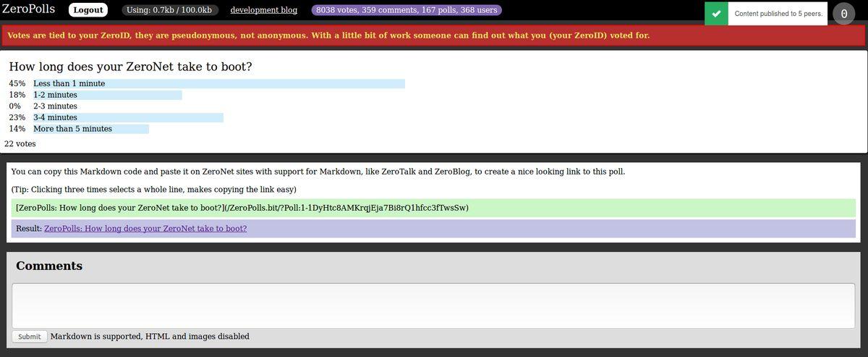Open the development blog link
The height and width of the screenshot is (357, 868).
click(264, 10)
